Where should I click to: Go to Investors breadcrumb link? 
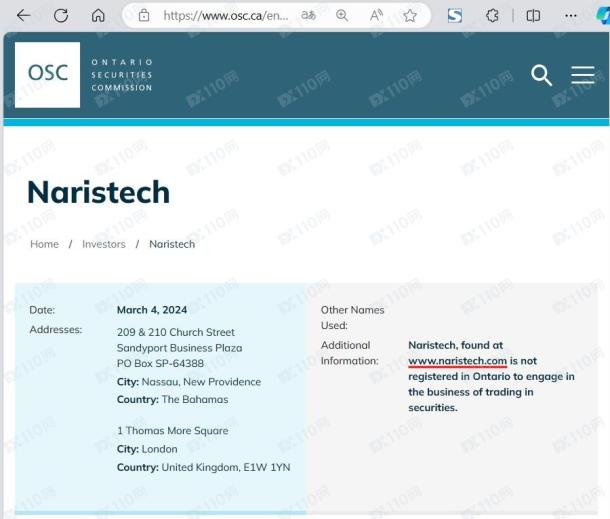tap(103, 244)
